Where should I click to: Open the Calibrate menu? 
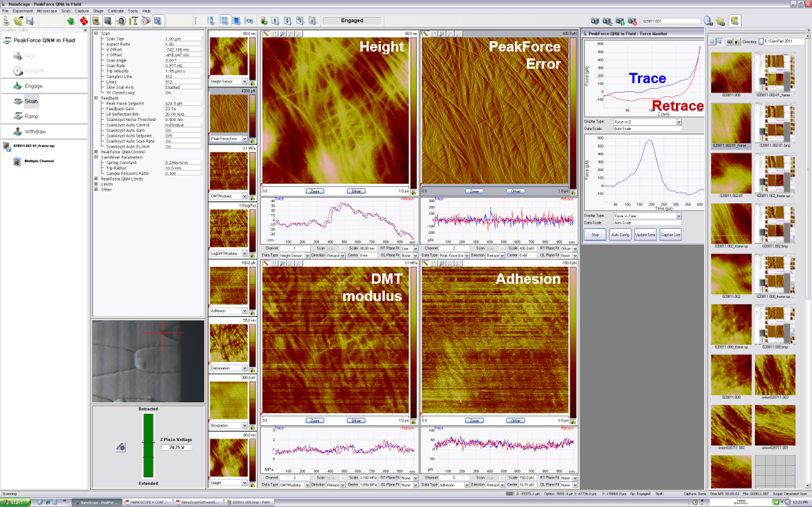(x=116, y=11)
